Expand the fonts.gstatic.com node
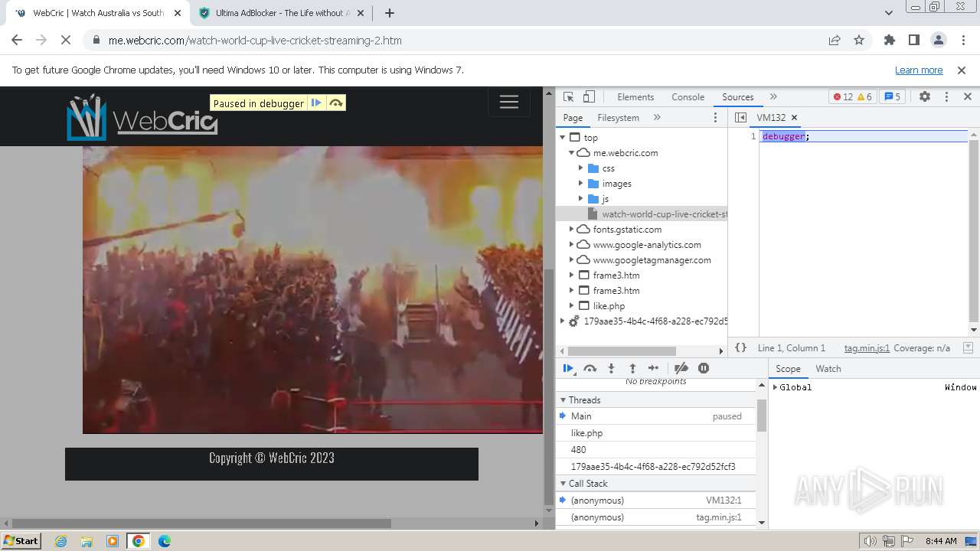This screenshot has width=980, height=551. (x=571, y=230)
